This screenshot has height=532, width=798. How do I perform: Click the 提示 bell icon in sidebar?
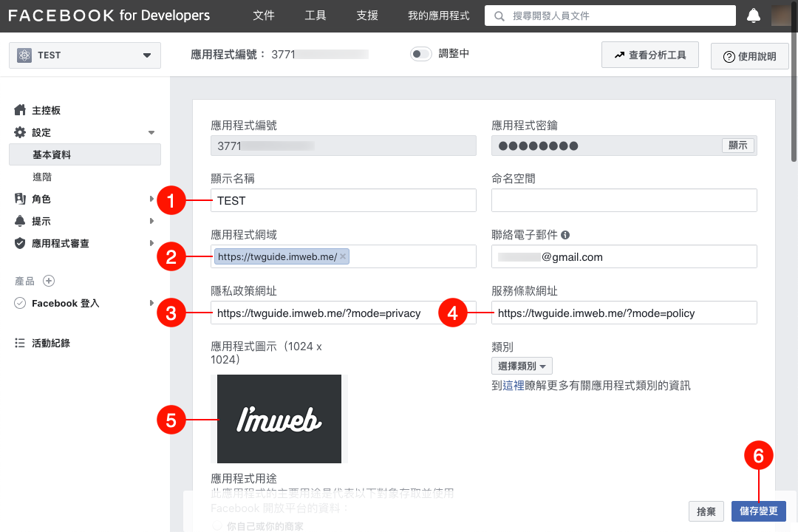pos(20,221)
